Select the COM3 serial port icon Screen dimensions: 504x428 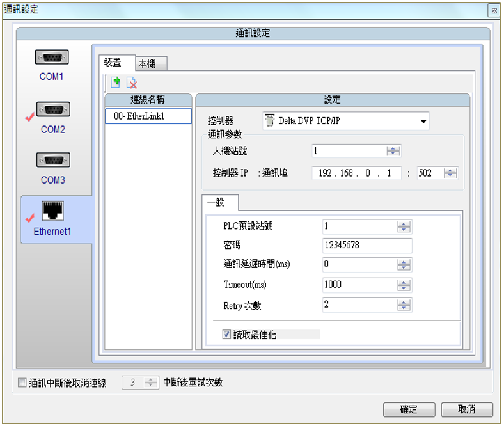tap(52, 160)
